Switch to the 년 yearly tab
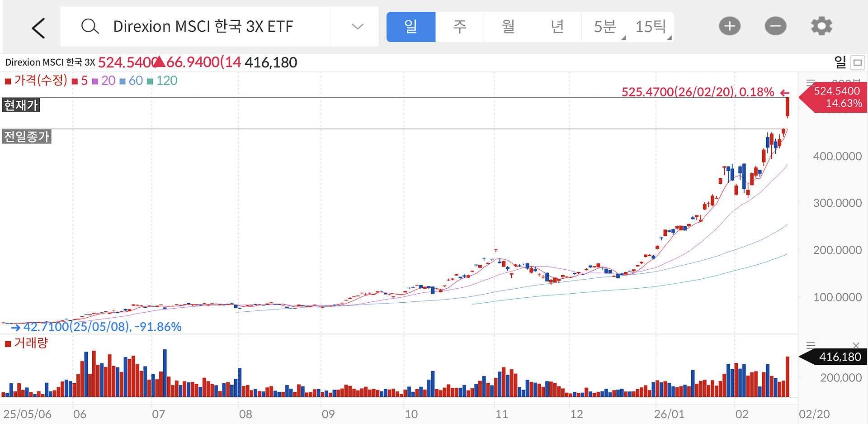868x424 pixels. tap(557, 27)
